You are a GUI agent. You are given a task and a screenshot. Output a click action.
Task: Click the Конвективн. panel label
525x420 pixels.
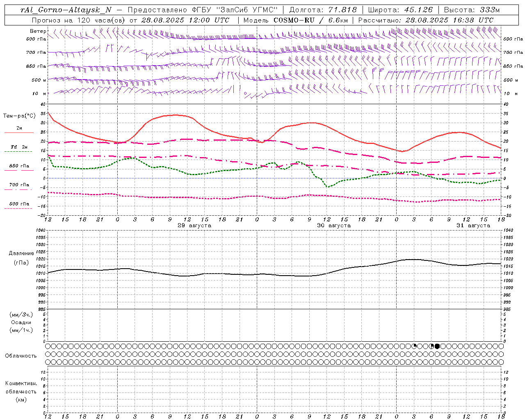click(21, 383)
